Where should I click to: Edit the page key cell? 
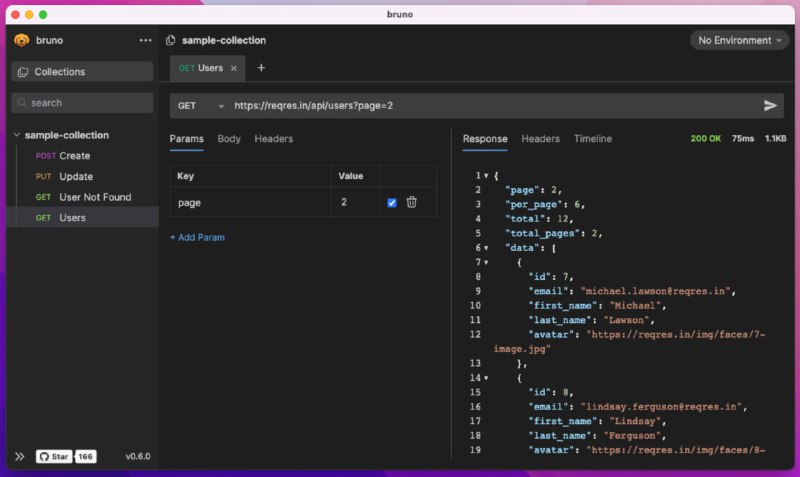[250, 203]
